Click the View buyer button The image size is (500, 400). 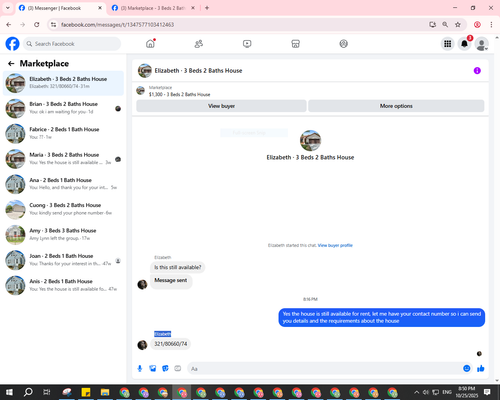221,106
